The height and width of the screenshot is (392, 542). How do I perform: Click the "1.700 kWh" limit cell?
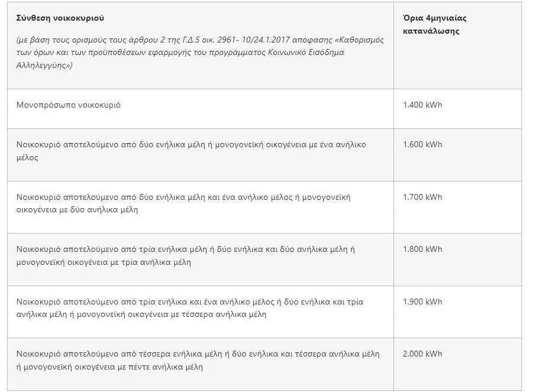tap(422, 197)
